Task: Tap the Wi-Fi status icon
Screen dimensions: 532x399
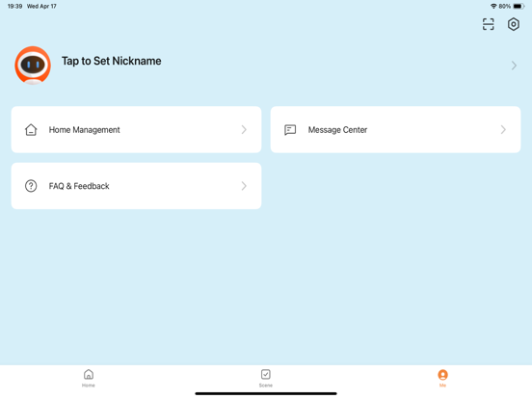Action: (493, 6)
